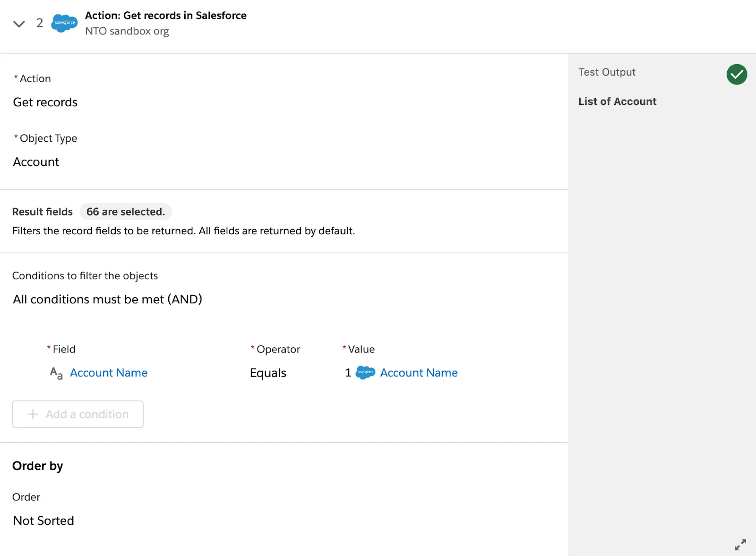Click the 'Action: Get records in Salesforce' title

click(x=166, y=16)
